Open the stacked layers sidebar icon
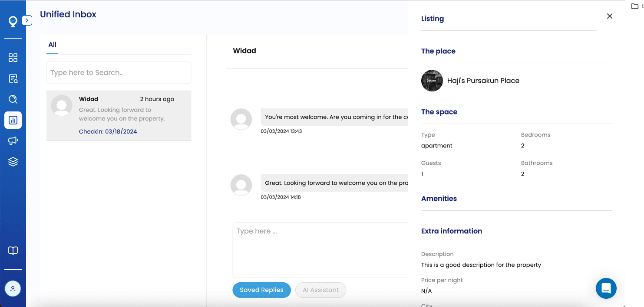The width and height of the screenshot is (644, 307). (13, 162)
